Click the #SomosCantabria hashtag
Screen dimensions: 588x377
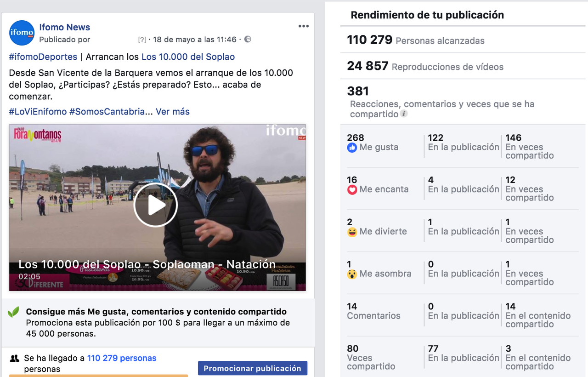tap(107, 112)
